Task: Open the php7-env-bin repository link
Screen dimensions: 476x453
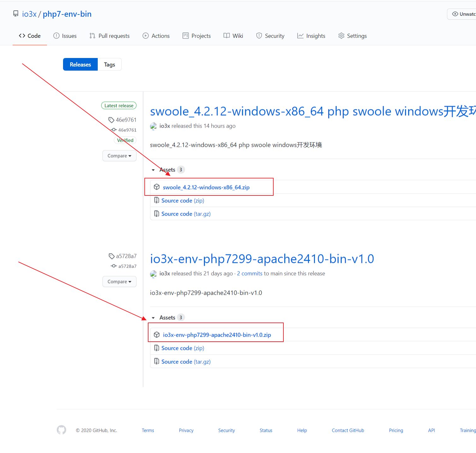Action: coord(67,14)
